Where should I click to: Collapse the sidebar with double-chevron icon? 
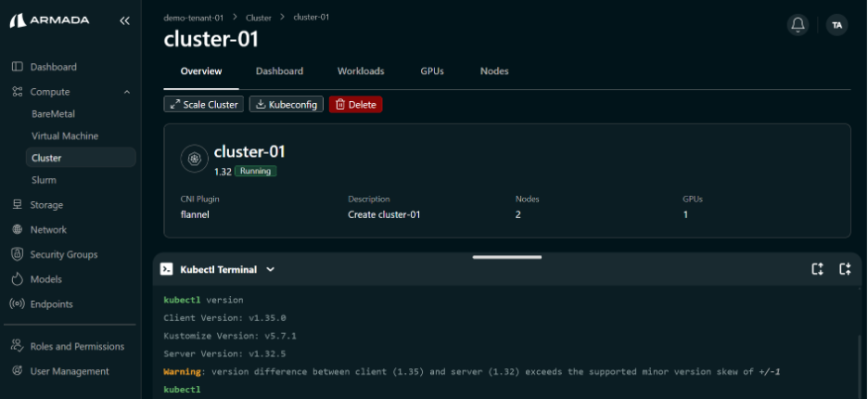[x=124, y=20]
